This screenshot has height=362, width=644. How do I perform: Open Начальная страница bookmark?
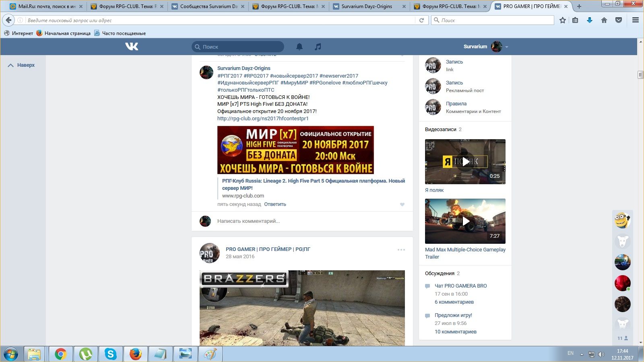(x=63, y=33)
